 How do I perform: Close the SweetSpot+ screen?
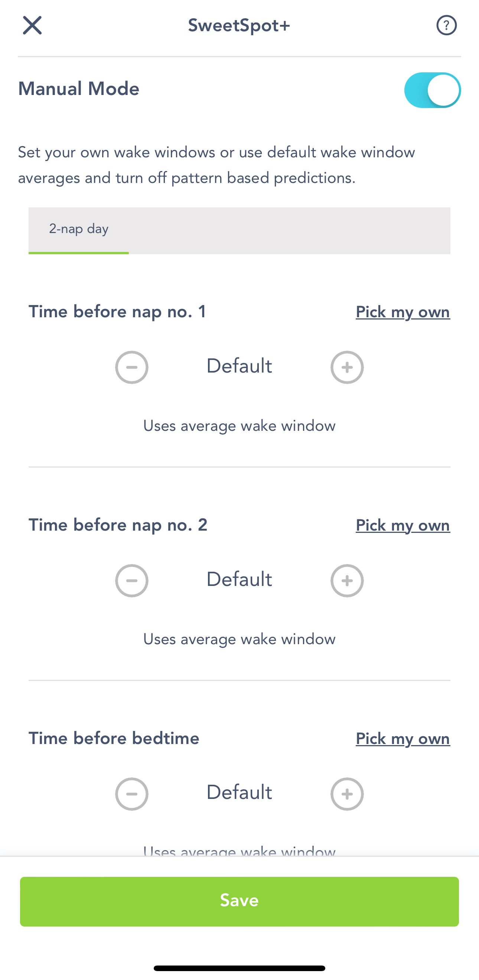(x=32, y=26)
